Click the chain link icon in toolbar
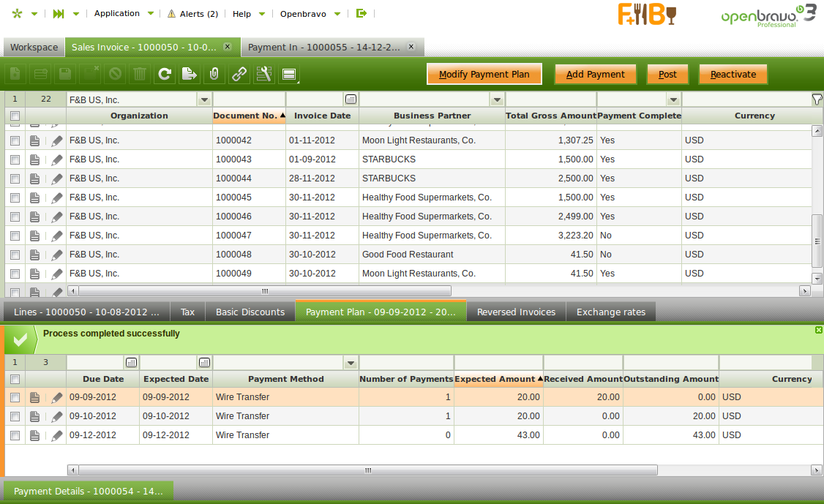Viewport: 824px width, 504px height. tap(239, 74)
